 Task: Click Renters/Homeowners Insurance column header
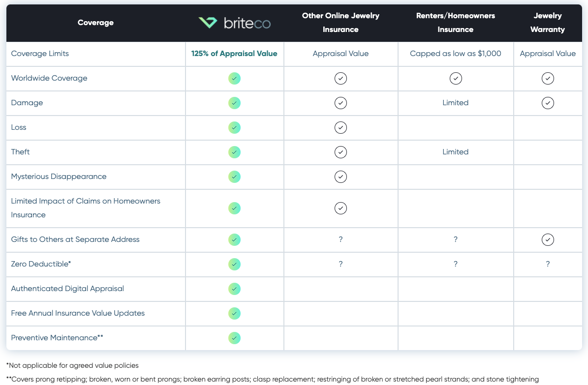coord(456,23)
